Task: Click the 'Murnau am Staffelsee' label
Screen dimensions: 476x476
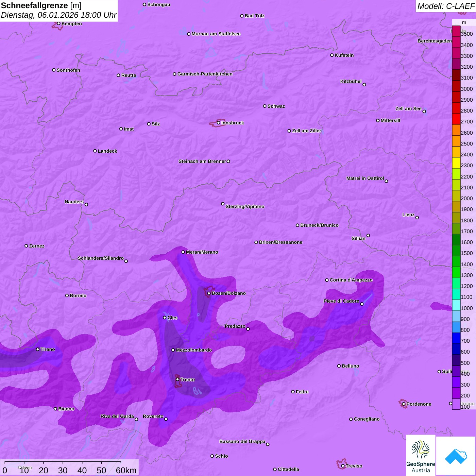Action: pos(216,34)
